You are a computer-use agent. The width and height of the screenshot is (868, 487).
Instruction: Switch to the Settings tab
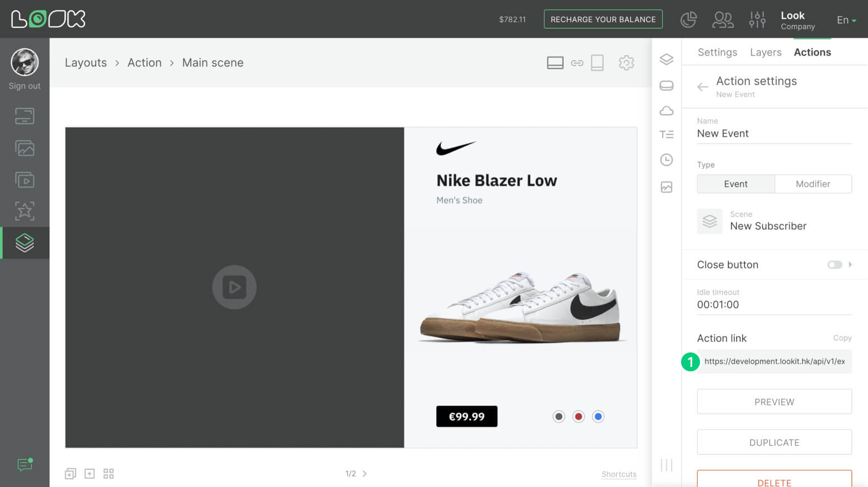(717, 52)
